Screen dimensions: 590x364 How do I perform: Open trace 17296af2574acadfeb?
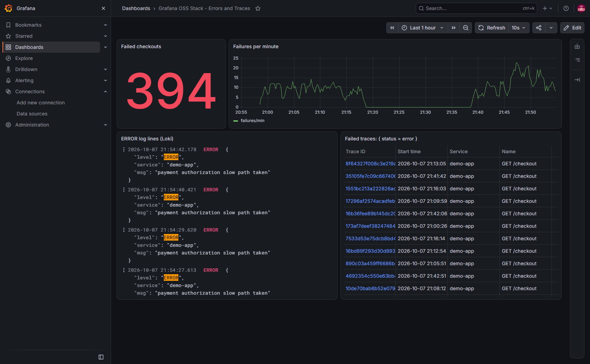coord(370,201)
